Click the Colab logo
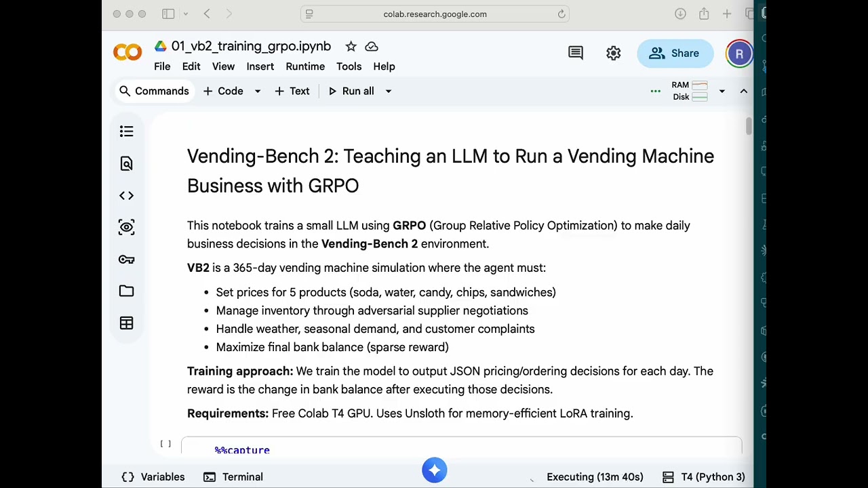The width and height of the screenshot is (868, 488). [x=127, y=52]
